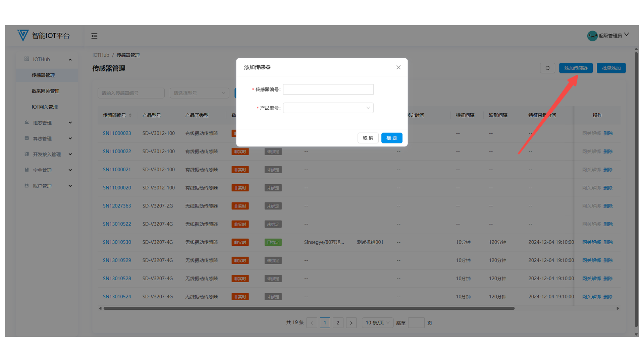Viewport: 644px width, 362px height.
Task: Open sensor SN13010524 link
Action: coord(117,297)
